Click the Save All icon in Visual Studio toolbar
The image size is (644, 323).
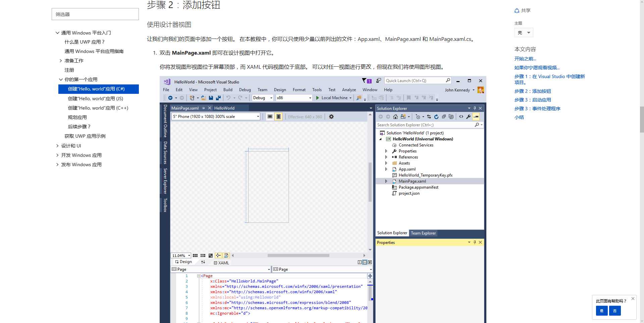coord(218,98)
